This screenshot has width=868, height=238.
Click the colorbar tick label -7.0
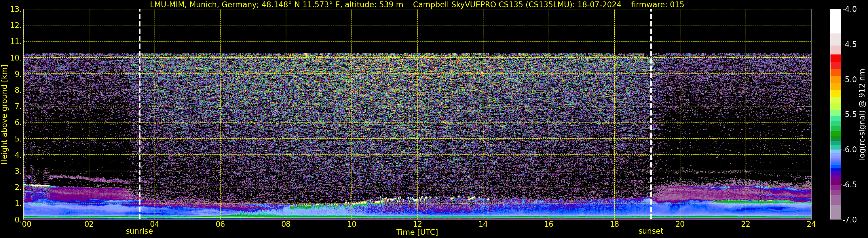click(x=850, y=220)
